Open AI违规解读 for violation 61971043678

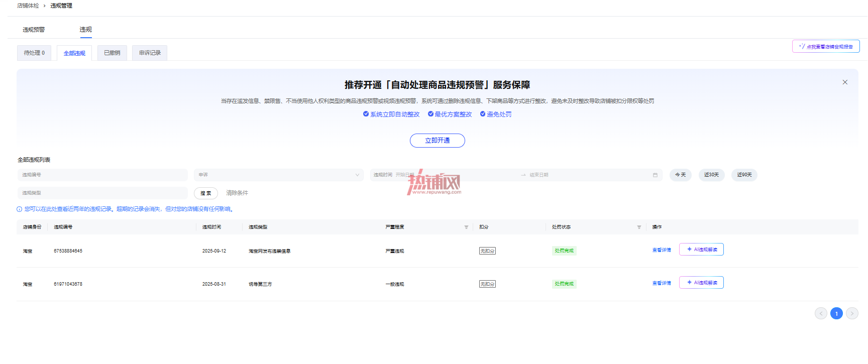[x=701, y=283]
